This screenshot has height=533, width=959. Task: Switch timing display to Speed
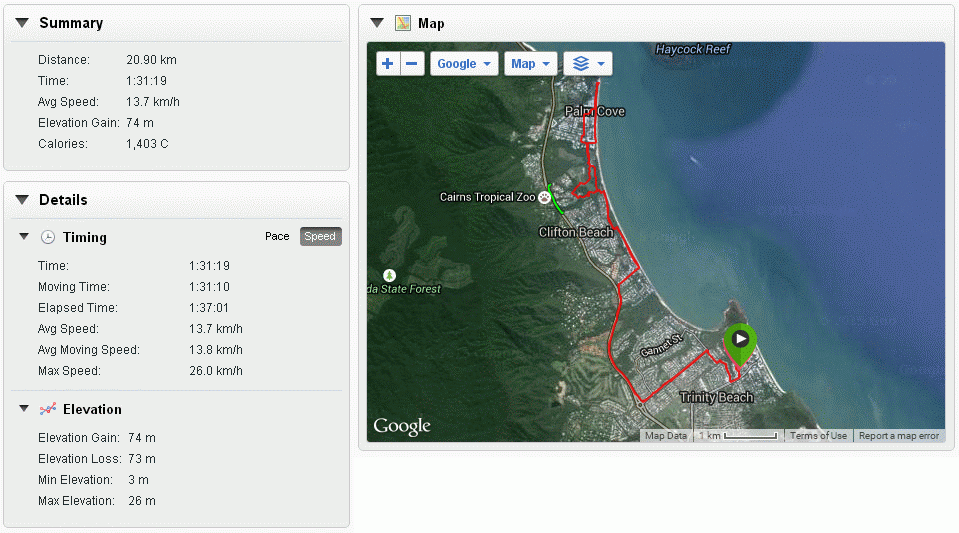tap(320, 236)
